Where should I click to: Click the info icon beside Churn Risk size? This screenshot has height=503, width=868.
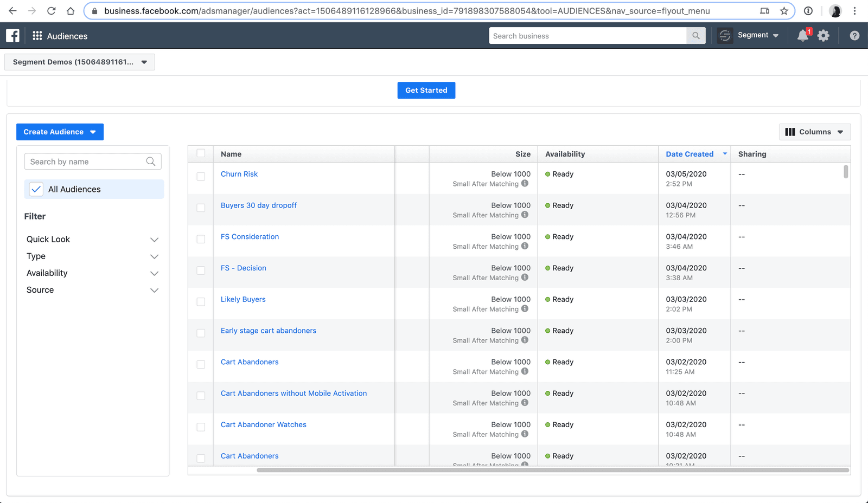click(x=525, y=184)
